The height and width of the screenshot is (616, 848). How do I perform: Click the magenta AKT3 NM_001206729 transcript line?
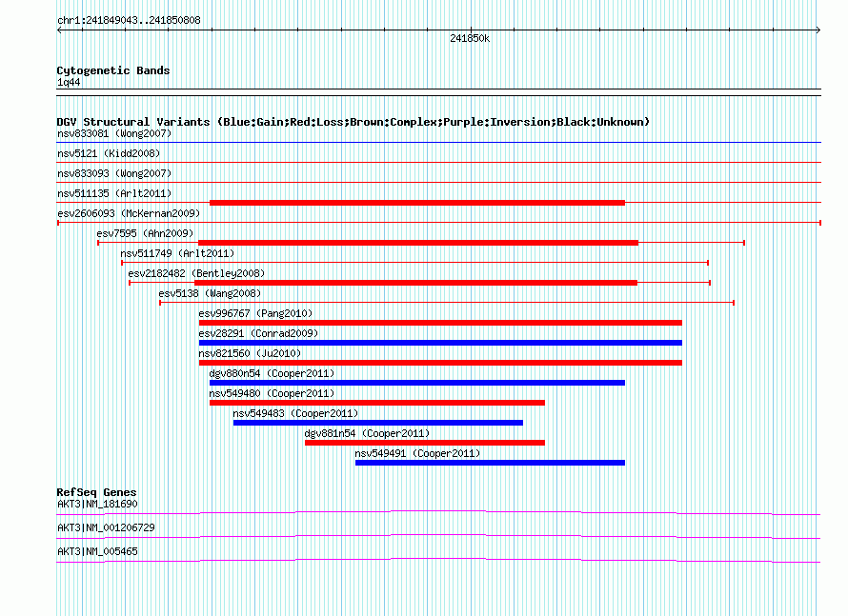[438, 535]
